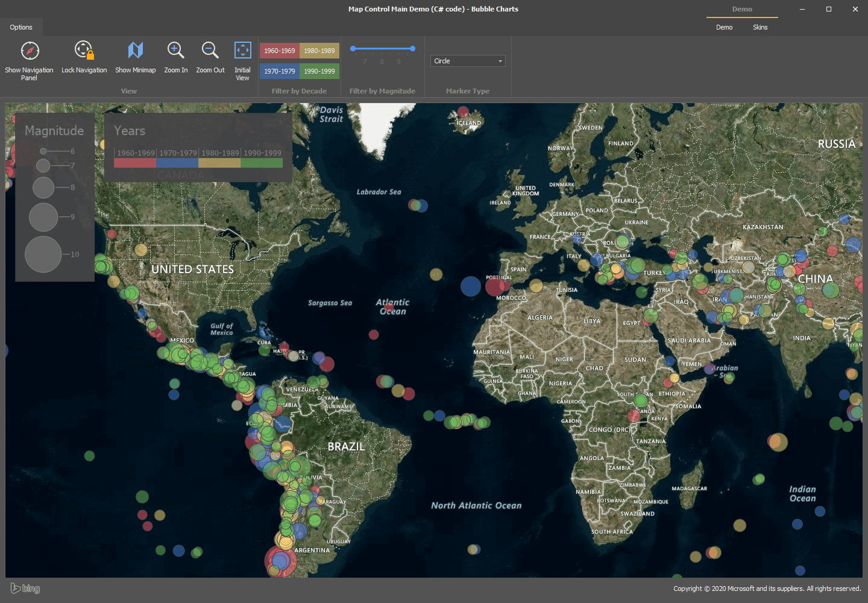Click the magnitude 10 circle in legend
The image size is (868, 603).
point(43,254)
